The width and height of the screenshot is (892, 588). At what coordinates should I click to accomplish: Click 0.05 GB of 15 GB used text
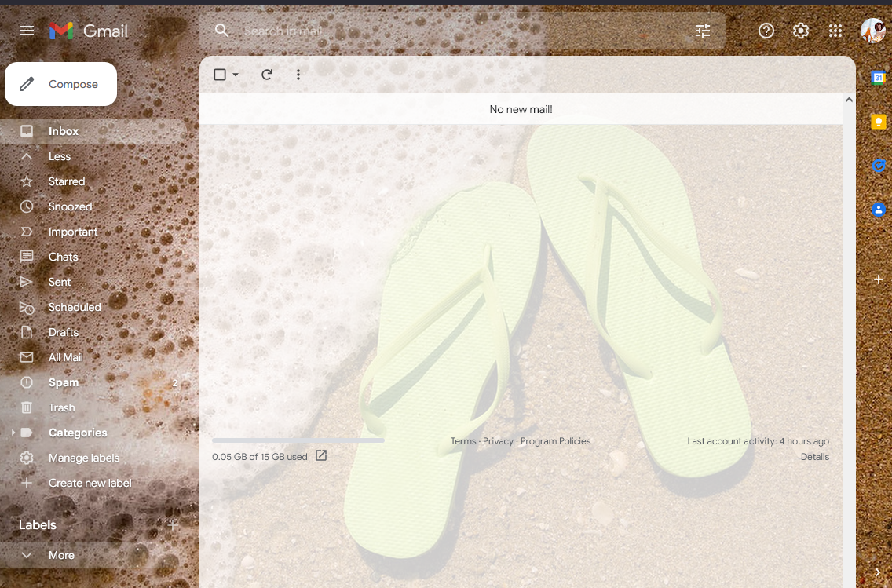click(259, 457)
